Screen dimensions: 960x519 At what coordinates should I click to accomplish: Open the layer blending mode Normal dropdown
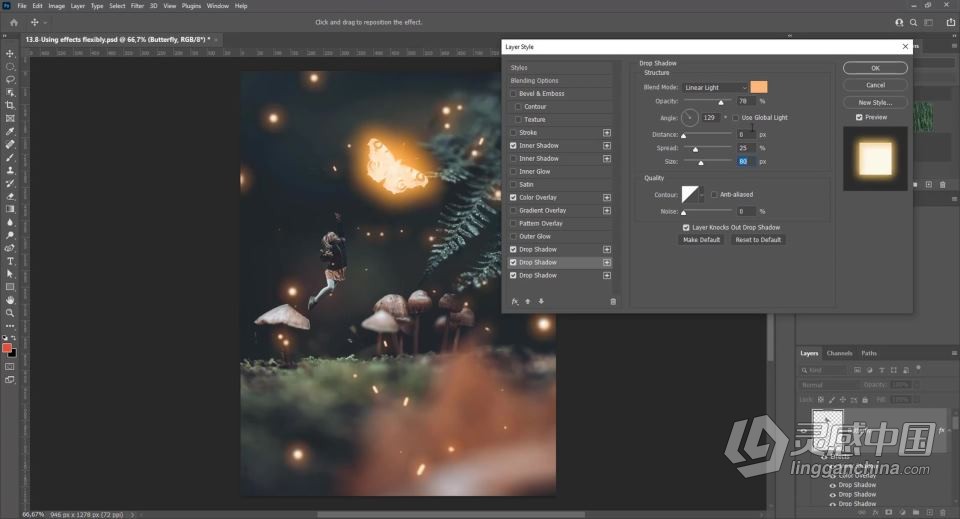830,385
